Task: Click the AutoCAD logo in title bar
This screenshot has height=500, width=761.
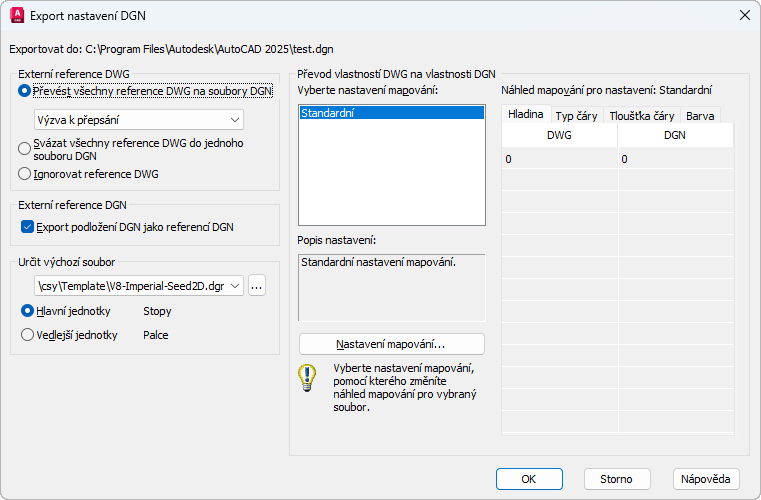Action: point(16,15)
